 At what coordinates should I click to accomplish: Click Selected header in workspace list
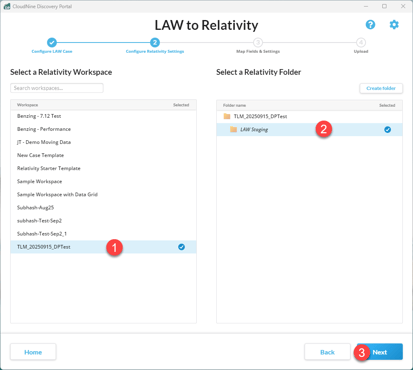(x=181, y=105)
